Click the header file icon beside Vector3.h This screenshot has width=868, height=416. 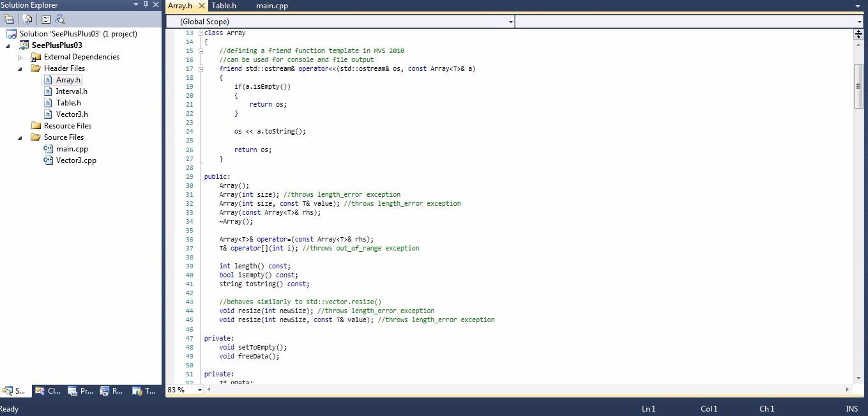(48, 114)
